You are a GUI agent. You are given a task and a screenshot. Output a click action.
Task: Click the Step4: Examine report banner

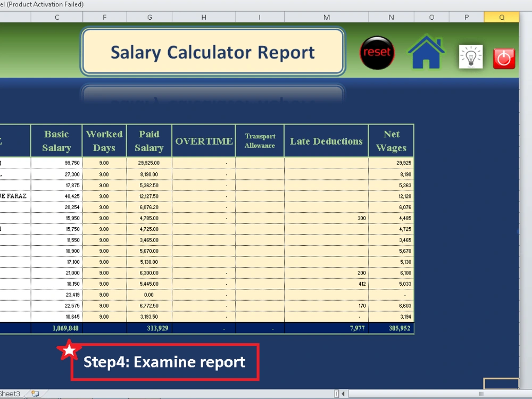tap(164, 362)
